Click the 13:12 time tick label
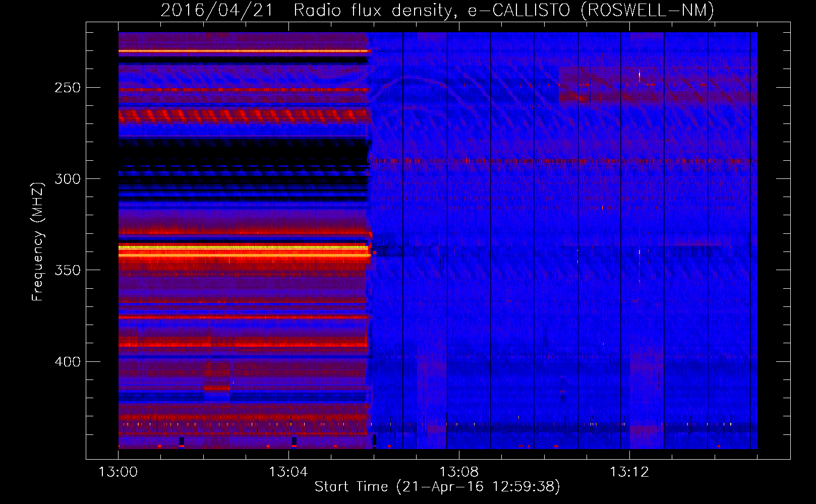 629,472
